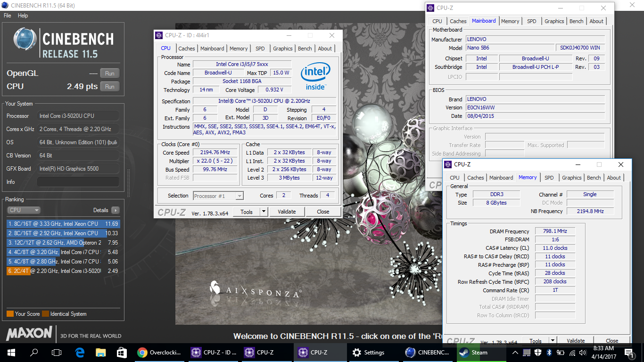This screenshot has height=362, width=644.
Task: Show hidden system tray icons
Action: (x=515, y=353)
